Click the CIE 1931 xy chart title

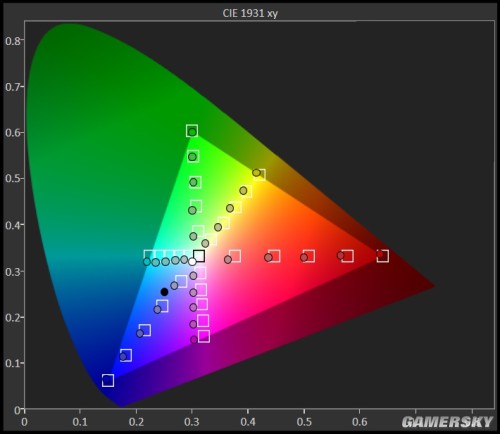point(250,13)
